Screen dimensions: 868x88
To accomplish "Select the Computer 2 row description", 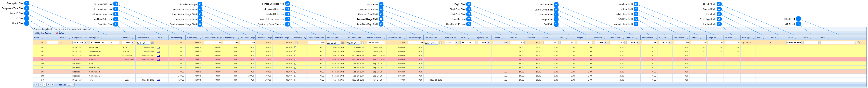I will [95, 76].
